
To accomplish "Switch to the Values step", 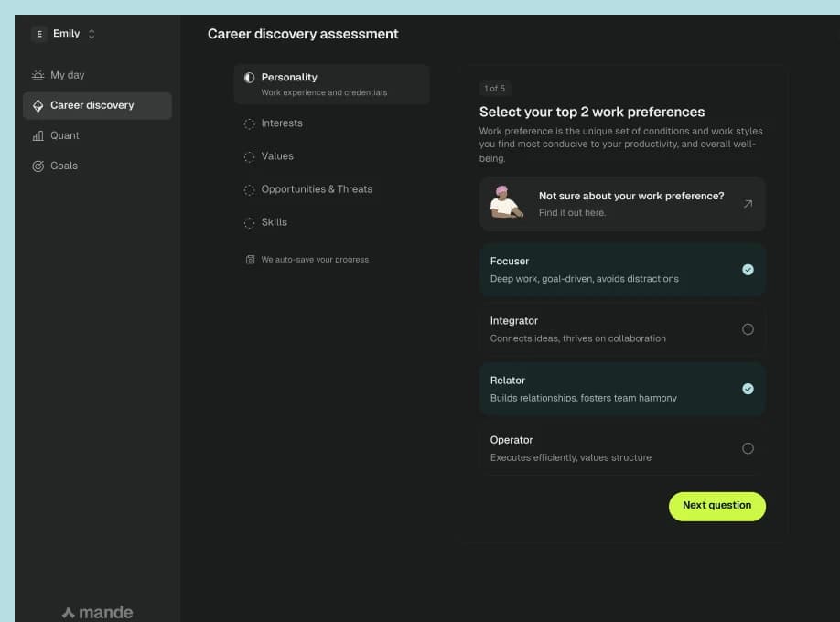I will [x=277, y=155].
